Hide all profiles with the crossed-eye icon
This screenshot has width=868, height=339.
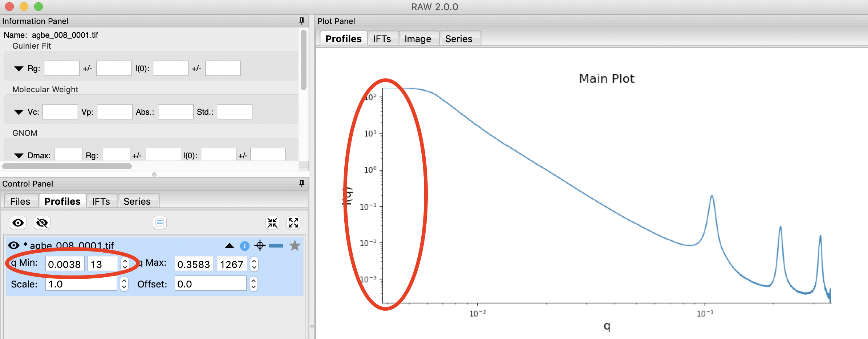[x=42, y=222]
